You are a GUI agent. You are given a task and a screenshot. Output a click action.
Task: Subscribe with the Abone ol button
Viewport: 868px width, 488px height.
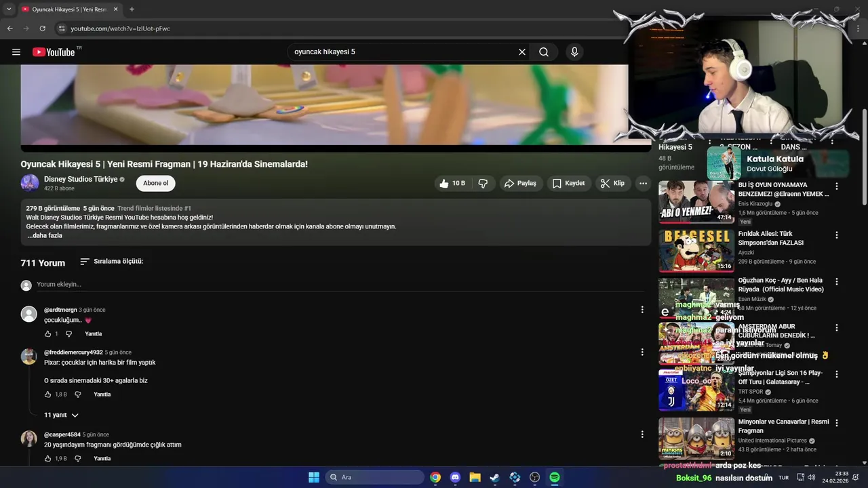(155, 183)
